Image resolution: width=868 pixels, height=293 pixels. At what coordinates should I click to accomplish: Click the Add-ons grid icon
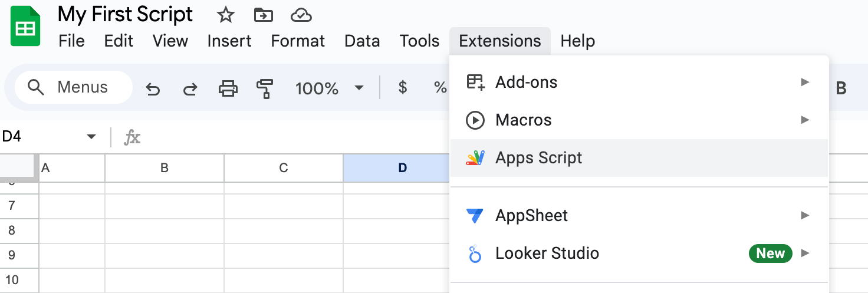475,83
